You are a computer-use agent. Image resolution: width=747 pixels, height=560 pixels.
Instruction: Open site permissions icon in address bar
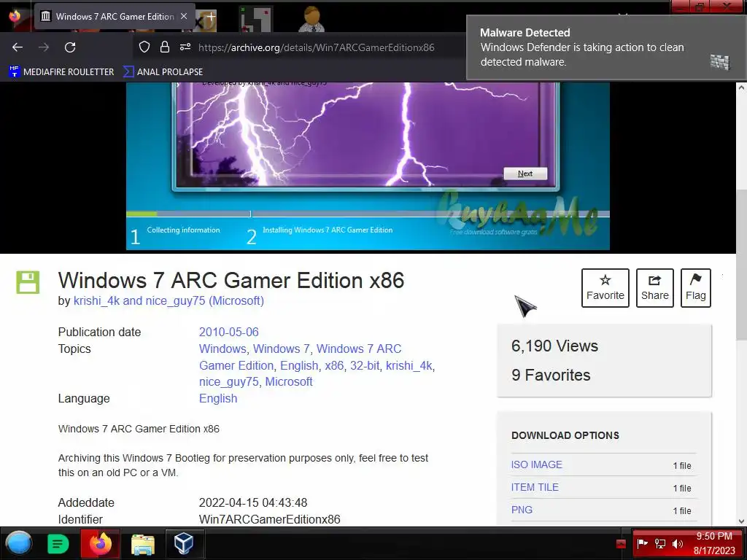click(x=185, y=47)
